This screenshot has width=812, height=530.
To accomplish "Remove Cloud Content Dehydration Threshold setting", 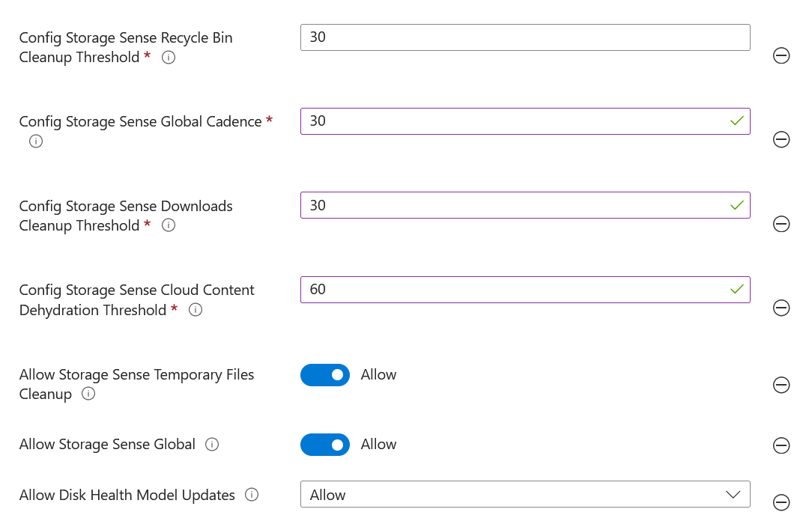I will click(x=781, y=308).
